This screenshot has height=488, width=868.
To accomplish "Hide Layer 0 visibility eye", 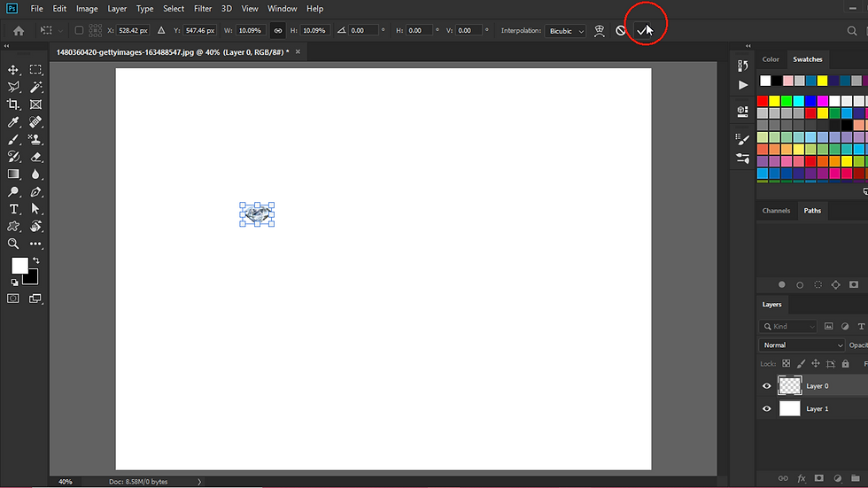I will [767, 386].
